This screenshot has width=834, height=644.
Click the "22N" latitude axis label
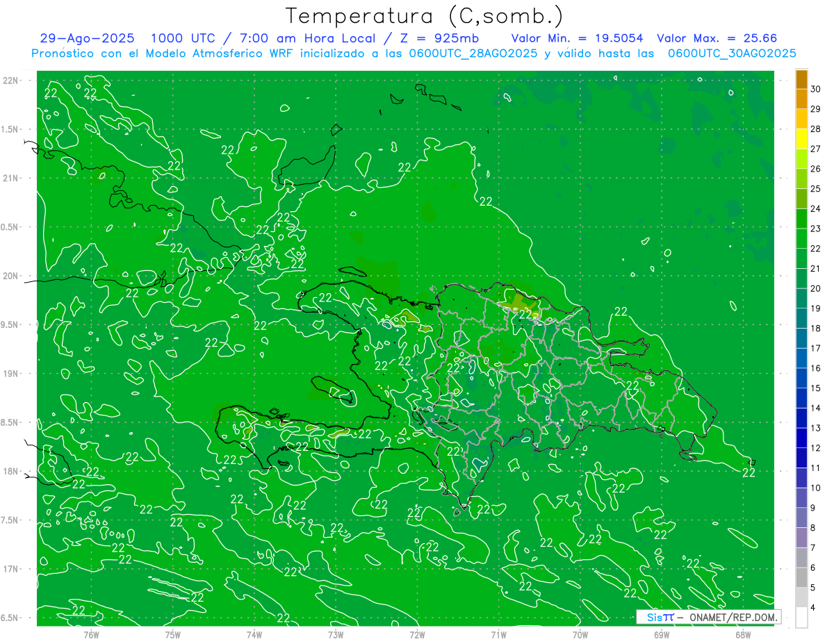[12, 81]
